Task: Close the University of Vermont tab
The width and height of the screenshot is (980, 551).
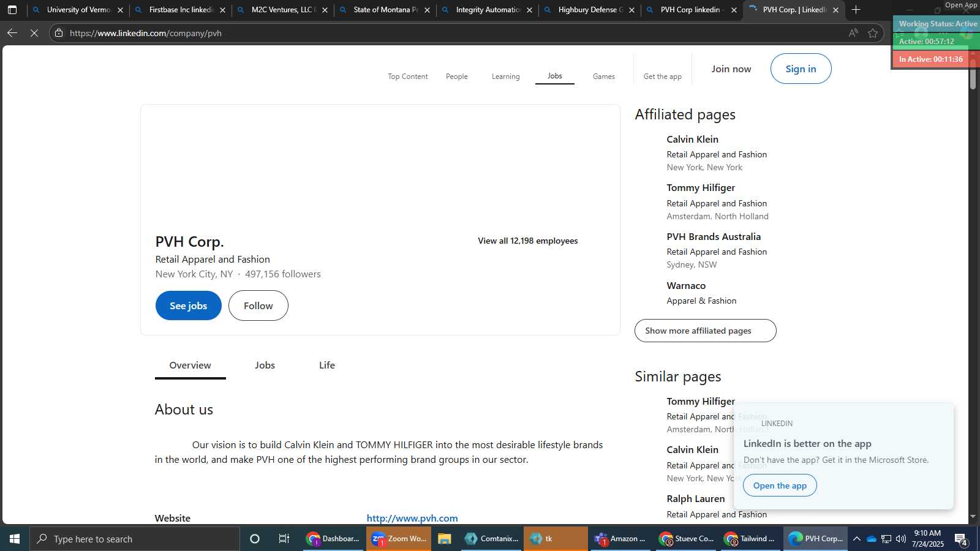Action: coord(120,10)
